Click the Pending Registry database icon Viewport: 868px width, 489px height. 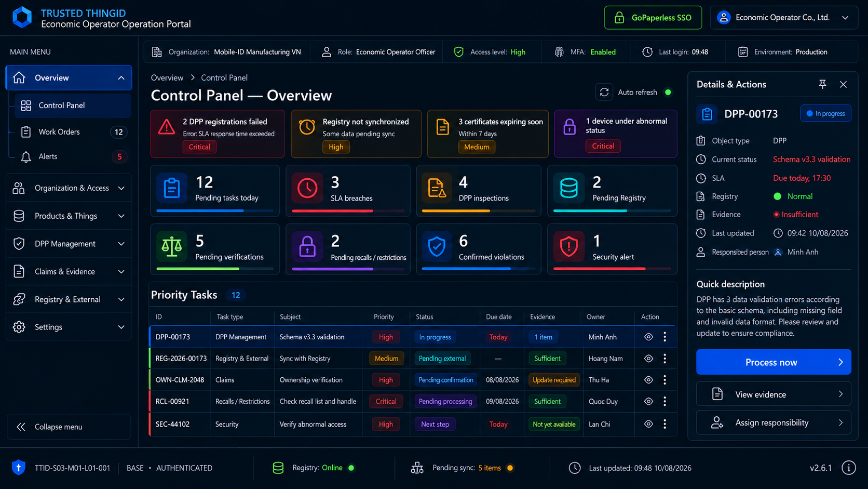tap(568, 188)
